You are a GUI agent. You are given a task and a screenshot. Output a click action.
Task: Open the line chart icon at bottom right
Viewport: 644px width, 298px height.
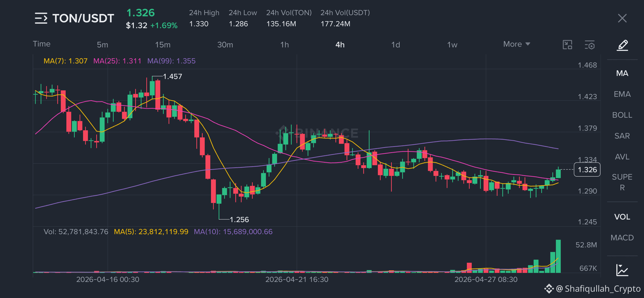[622, 270]
